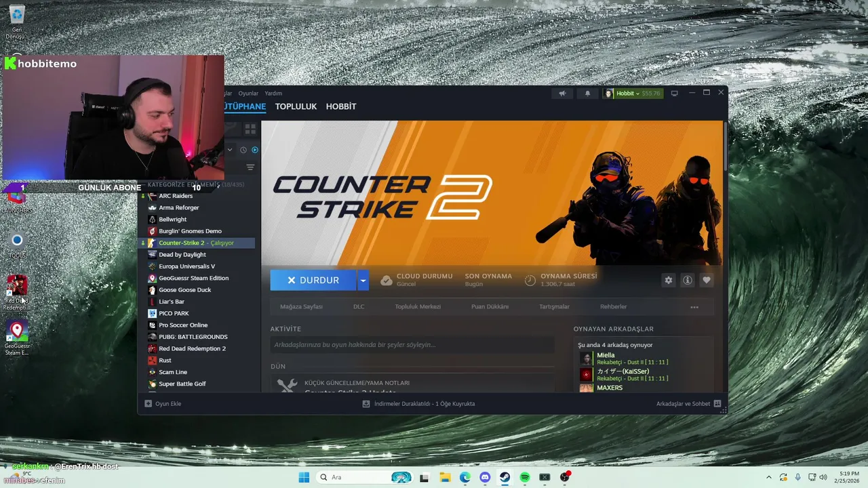
Task: Open Windows Start menu
Action: [304, 477]
